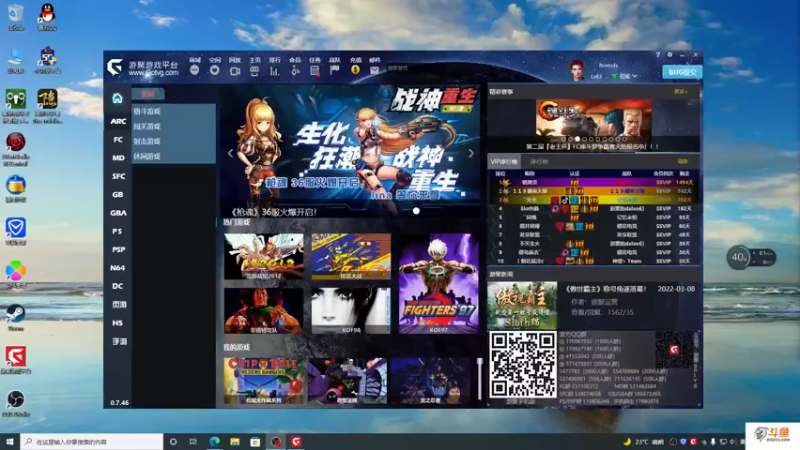Open the KOF98 game thumbnail
This screenshot has width=800, height=450.
click(351, 310)
